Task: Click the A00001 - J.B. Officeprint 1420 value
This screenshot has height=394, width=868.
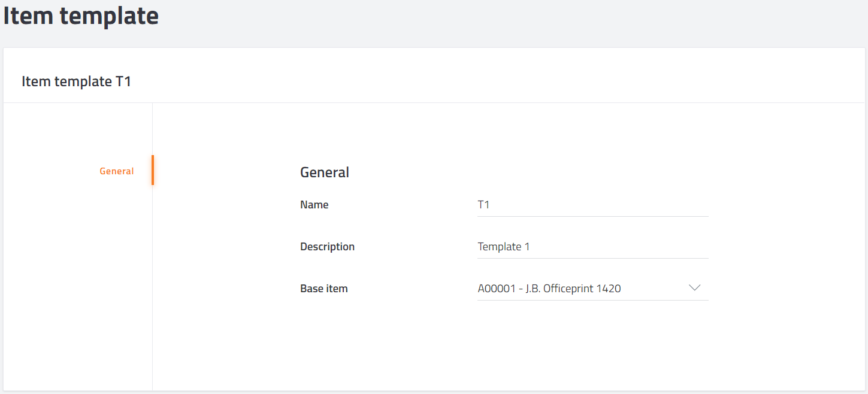Action: 549,289
